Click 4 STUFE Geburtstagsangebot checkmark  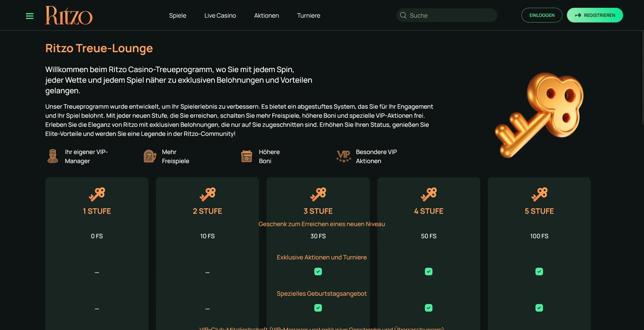click(429, 308)
